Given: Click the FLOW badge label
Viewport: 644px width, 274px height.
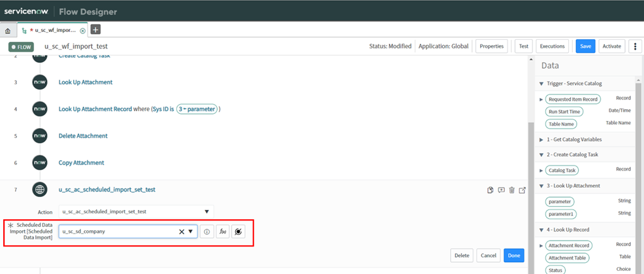Looking at the screenshot, I should coord(21,47).
